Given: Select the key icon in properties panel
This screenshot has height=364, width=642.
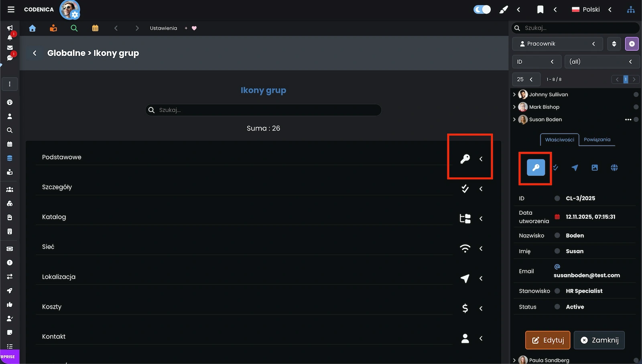Looking at the screenshot, I should 536,168.
